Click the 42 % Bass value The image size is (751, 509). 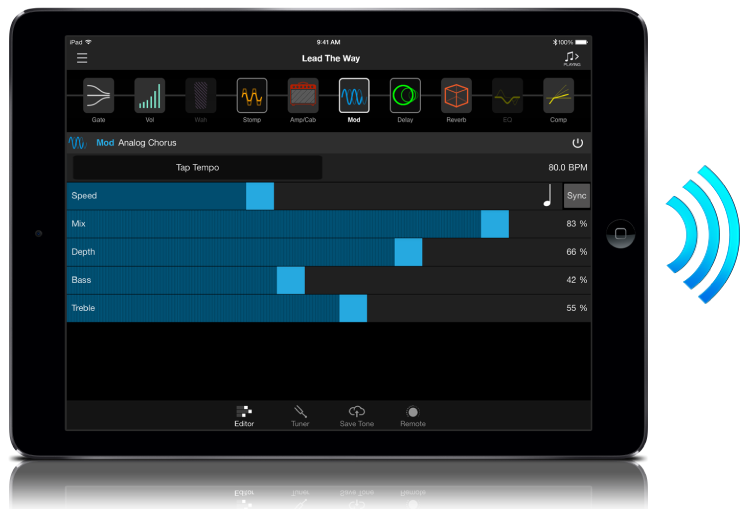(x=577, y=280)
